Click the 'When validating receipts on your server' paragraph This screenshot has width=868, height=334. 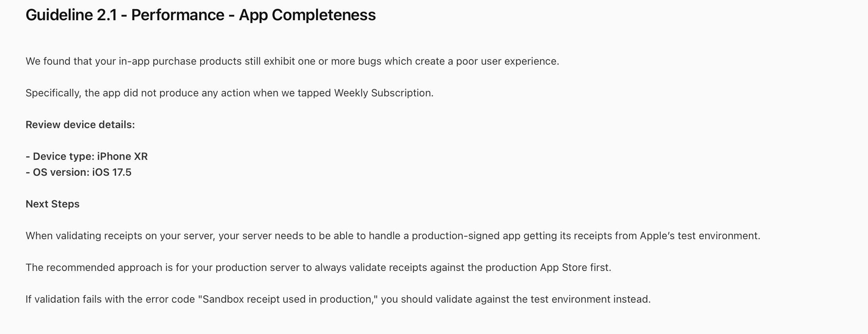pyautogui.click(x=393, y=236)
